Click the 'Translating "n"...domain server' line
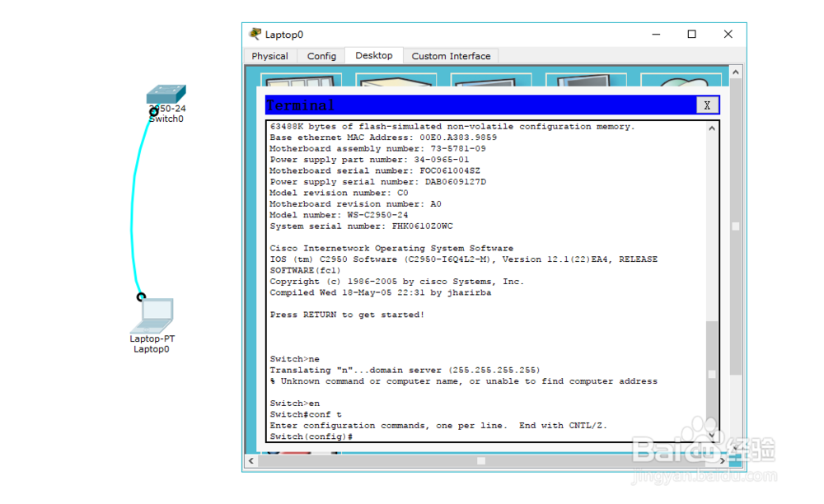 pyautogui.click(x=405, y=370)
